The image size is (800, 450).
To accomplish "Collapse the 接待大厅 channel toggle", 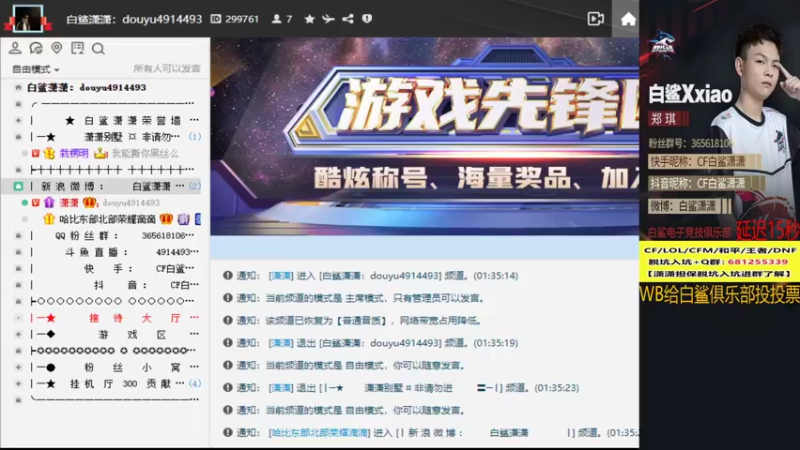I will pos(18,318).
